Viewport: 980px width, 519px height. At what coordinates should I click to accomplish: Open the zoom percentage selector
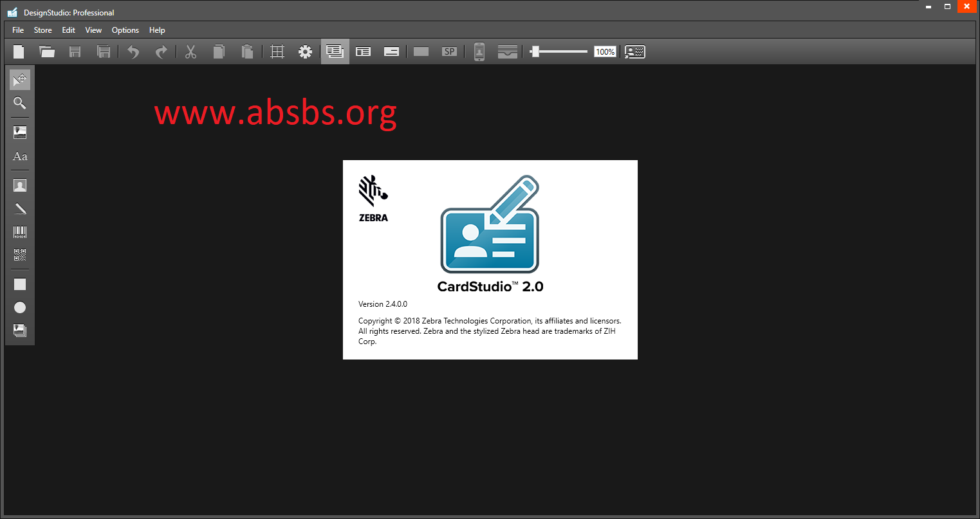[604, 51]
